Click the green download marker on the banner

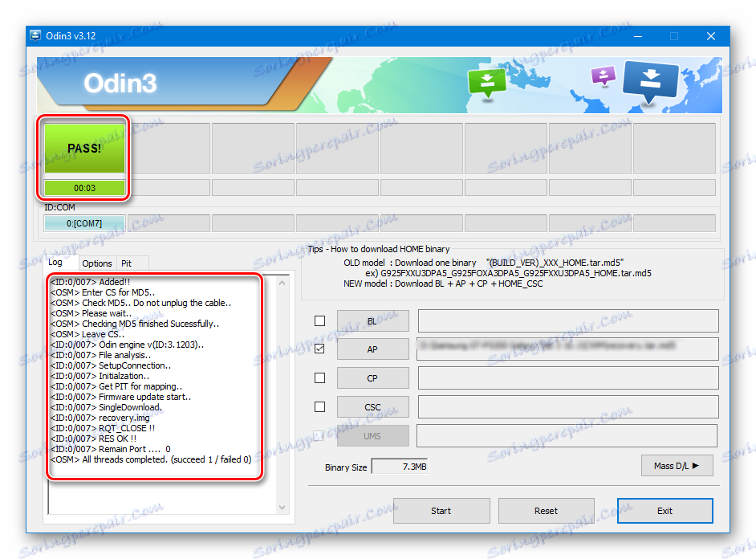pos(487,83)
